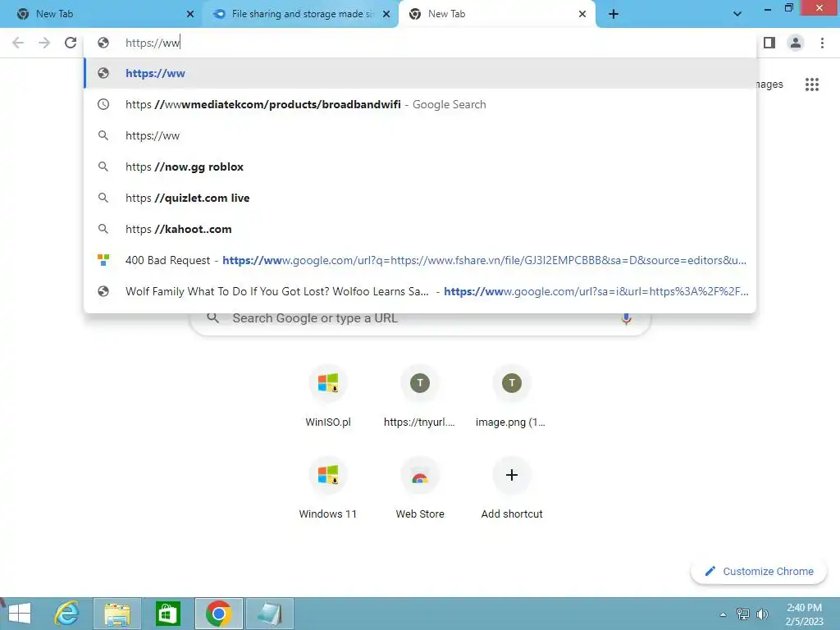Open the Web Store shortcut
840x630 pixels.
pyautogui.click(x=419, y=488)
